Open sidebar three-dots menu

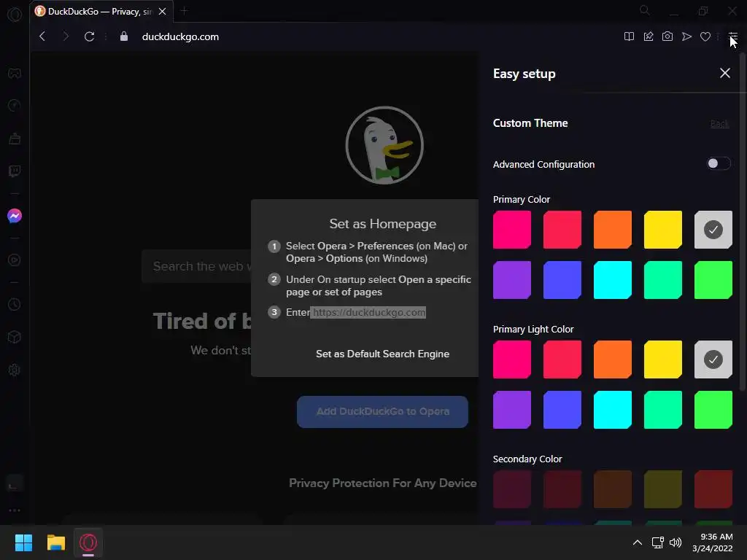pyautogui.click(x=15, y=510)
